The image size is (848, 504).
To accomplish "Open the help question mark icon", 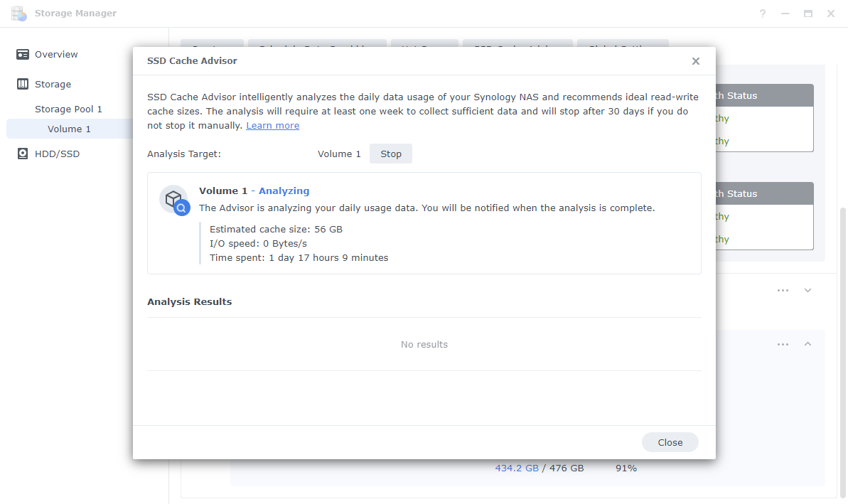I will click(763, 14).
